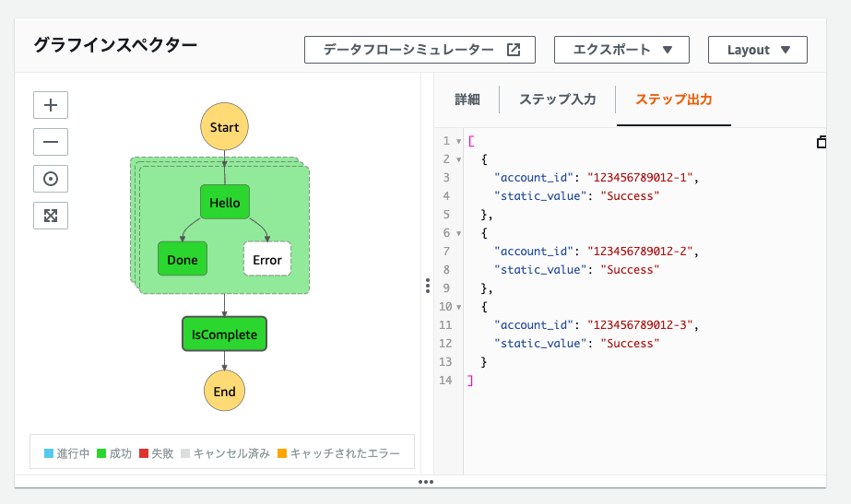Screen dimensions: 851x504
Task: Open the エクスポート dropdown
Action: [x=621, y=50]
